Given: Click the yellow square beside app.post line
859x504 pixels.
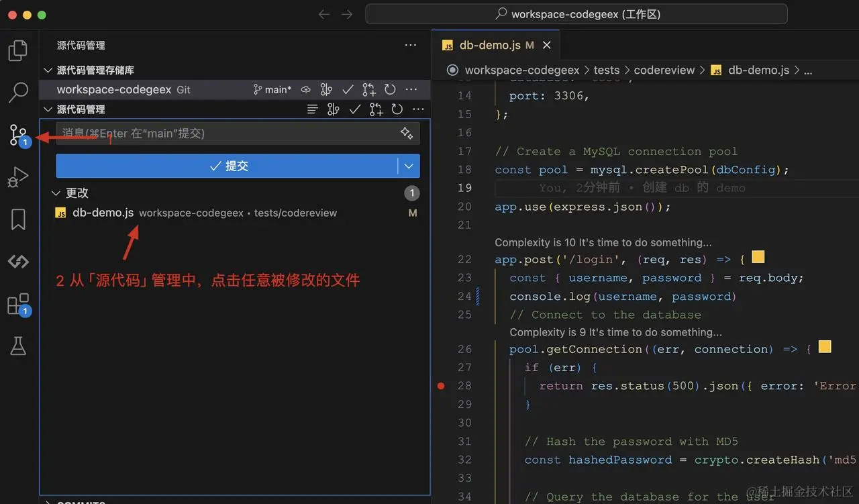Looking at the screenshot, I should pos(758,258).
